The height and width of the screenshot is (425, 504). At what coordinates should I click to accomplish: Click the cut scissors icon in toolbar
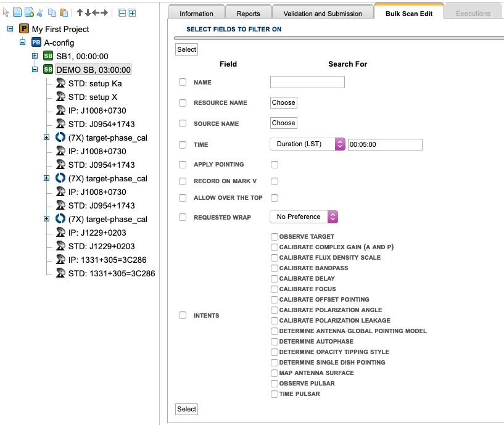coord(40,13)
